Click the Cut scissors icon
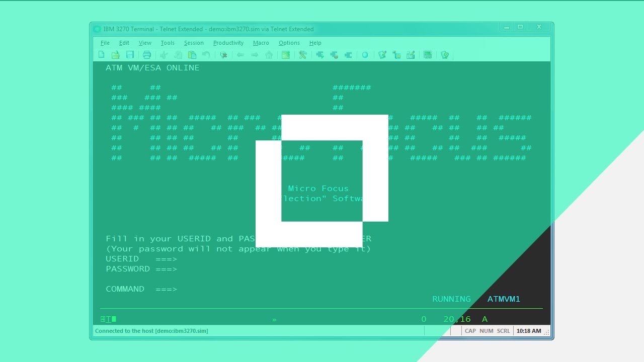 (x=164, y=55)
